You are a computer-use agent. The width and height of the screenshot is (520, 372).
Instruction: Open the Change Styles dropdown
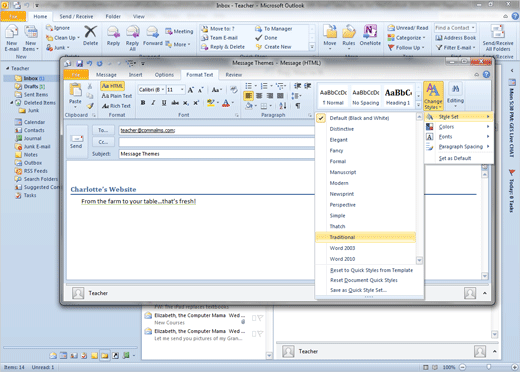click(433, 96)
